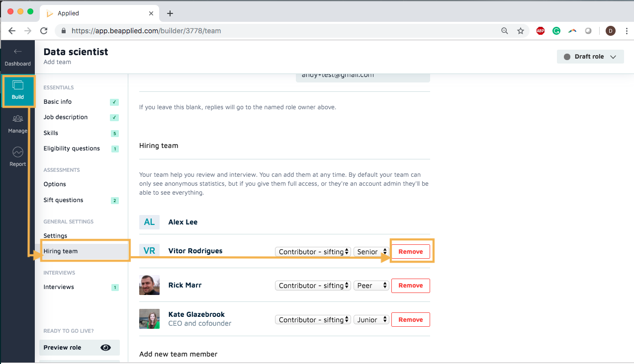Click the eye icon on Preview role
634x364 pixels.
pyautogui.click(x=105, y=348)
